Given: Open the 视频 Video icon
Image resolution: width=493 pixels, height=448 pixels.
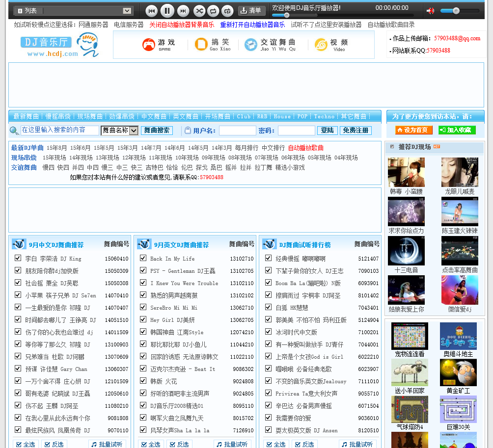Looking at the screenshot, I should [331, 45].
